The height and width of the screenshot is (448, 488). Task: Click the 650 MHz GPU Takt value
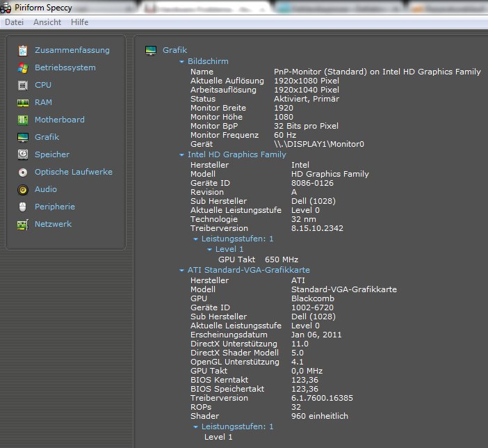(282, 259)
